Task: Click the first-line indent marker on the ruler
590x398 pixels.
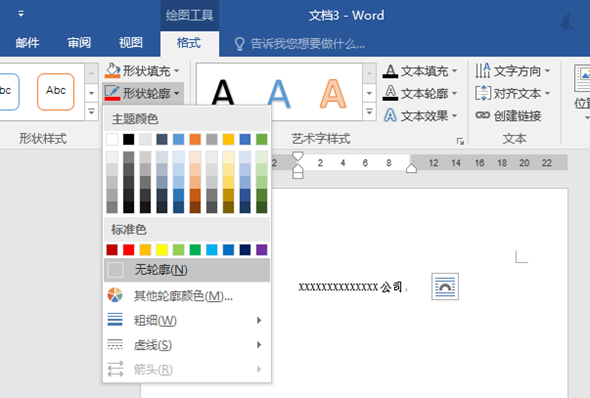Action: [x=298, y=156]
